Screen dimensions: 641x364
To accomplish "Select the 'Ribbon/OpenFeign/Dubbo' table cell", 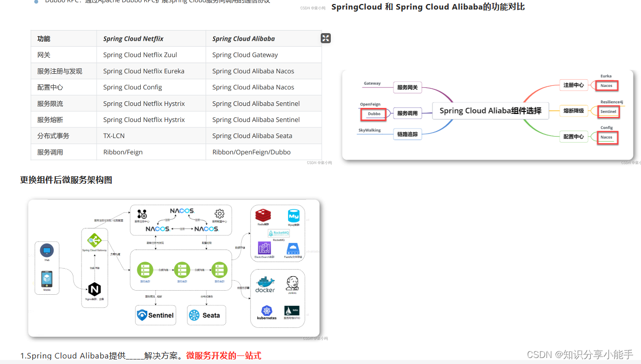I will tap(263, 152).
